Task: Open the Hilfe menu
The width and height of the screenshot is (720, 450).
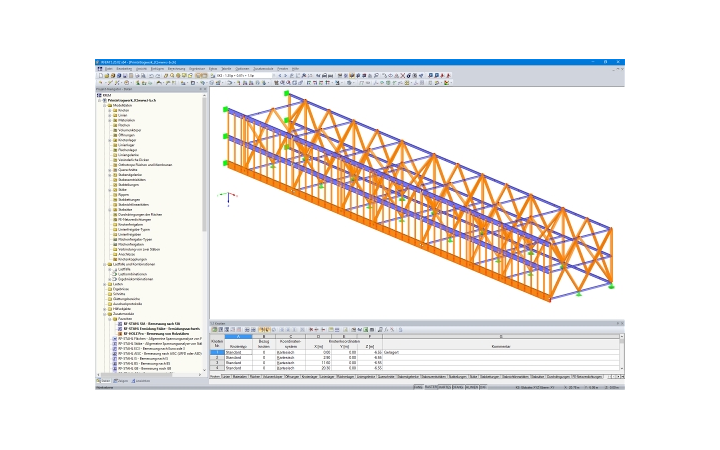Action: (x=295, y=69)
